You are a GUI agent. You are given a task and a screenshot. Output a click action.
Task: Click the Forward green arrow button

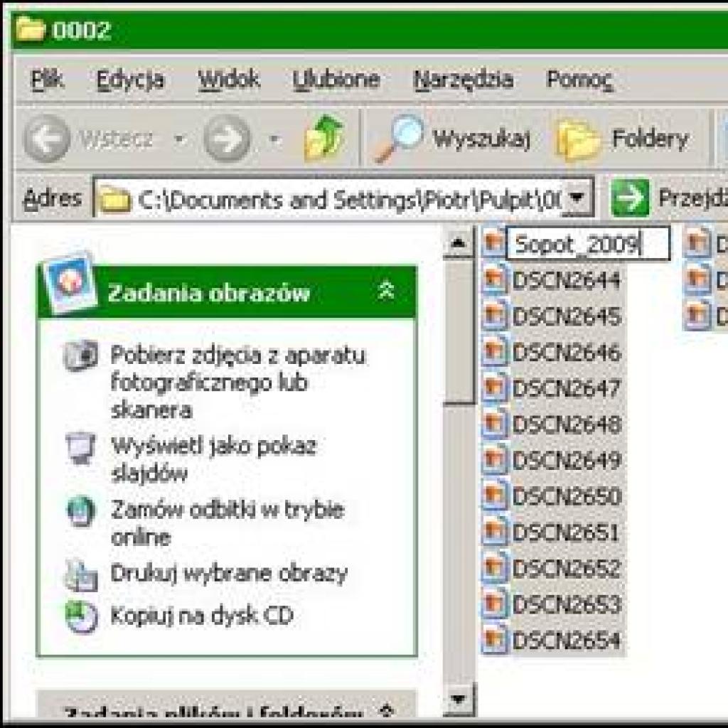click(x=227, y=139)
